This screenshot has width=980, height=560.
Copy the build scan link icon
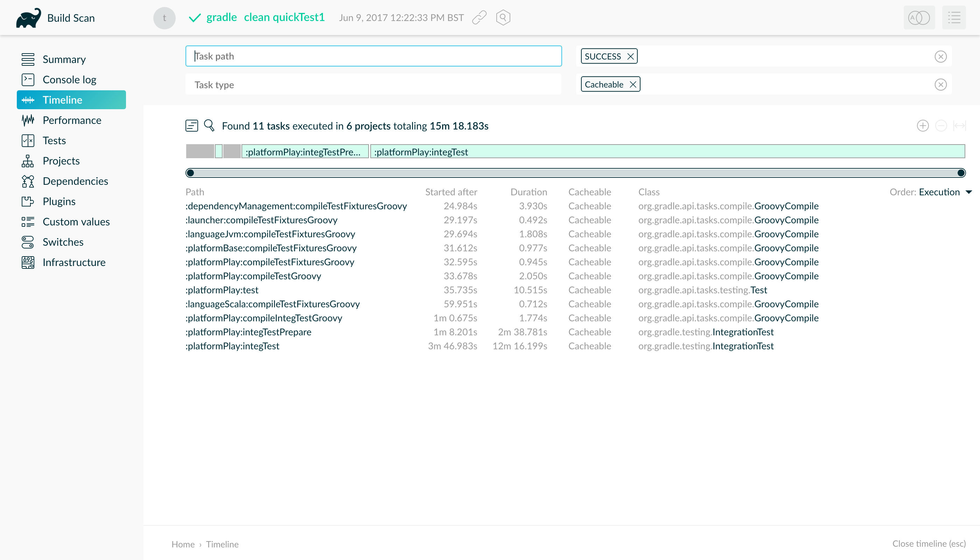[479, 18]
